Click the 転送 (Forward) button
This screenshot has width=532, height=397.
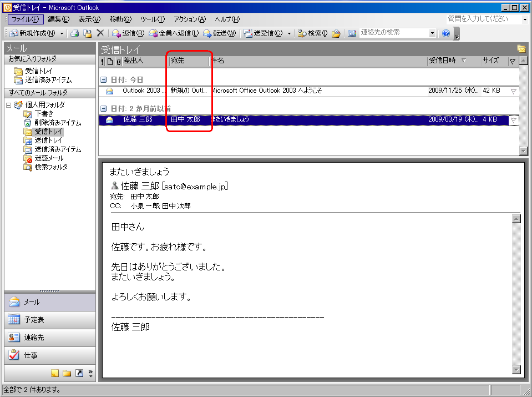219,33
